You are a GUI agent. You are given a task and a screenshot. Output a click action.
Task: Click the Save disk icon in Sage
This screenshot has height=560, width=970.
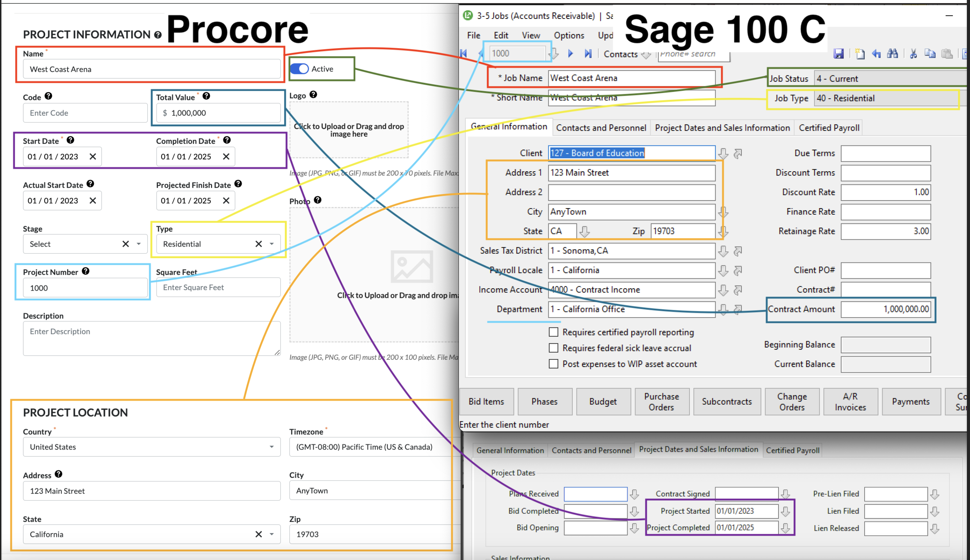pos(839,54)
